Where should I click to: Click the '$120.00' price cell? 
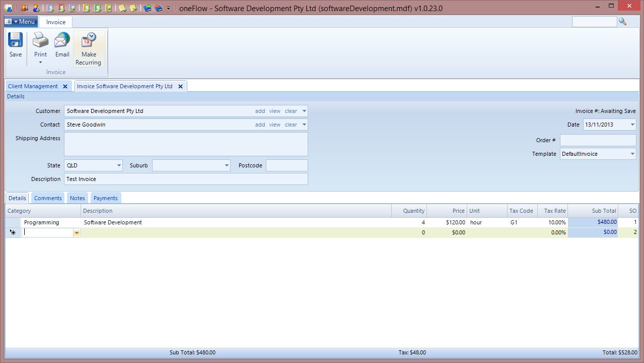pyautogui.click(x=447, y=222)
